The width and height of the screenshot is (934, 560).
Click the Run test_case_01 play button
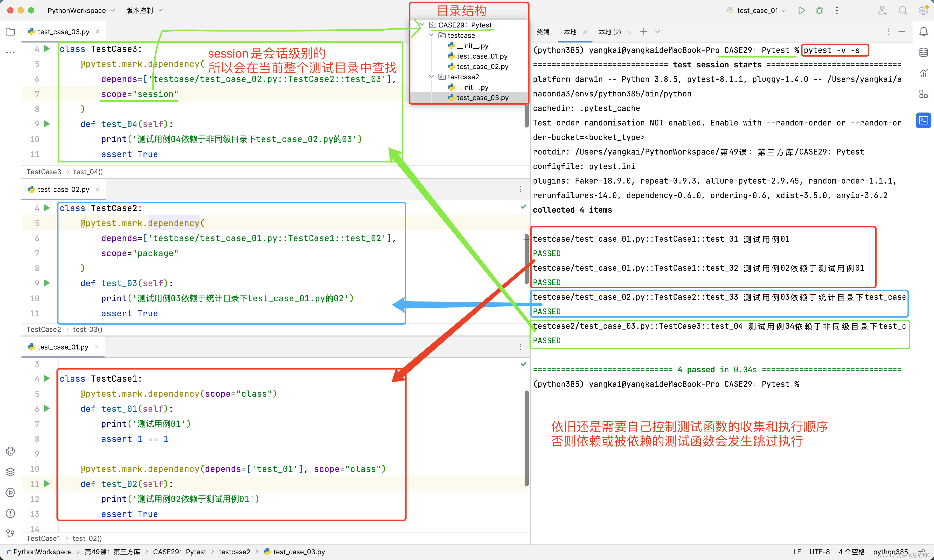point(801,11)
